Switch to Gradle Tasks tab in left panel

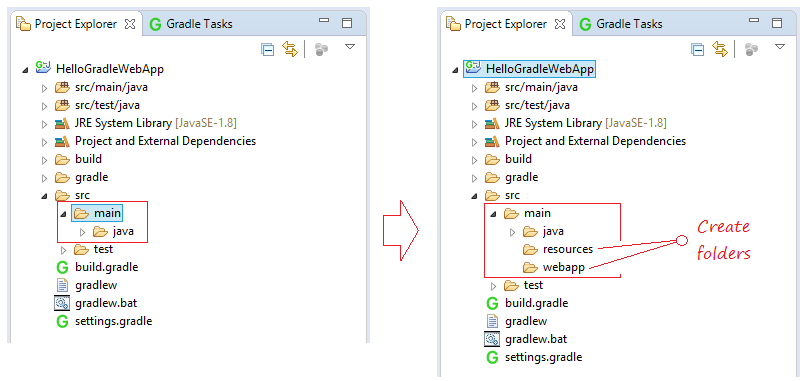coord(191,24)
